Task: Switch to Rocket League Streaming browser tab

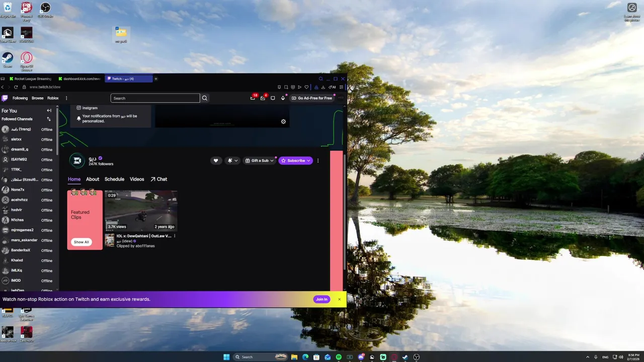Action: (x=30, y=79)
